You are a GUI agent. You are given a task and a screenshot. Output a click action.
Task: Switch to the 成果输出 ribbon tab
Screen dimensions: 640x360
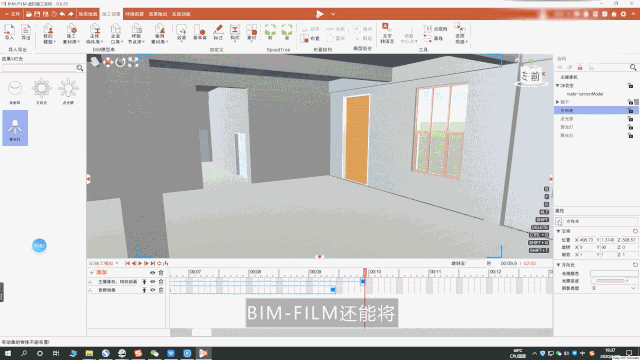pos(158,14)
